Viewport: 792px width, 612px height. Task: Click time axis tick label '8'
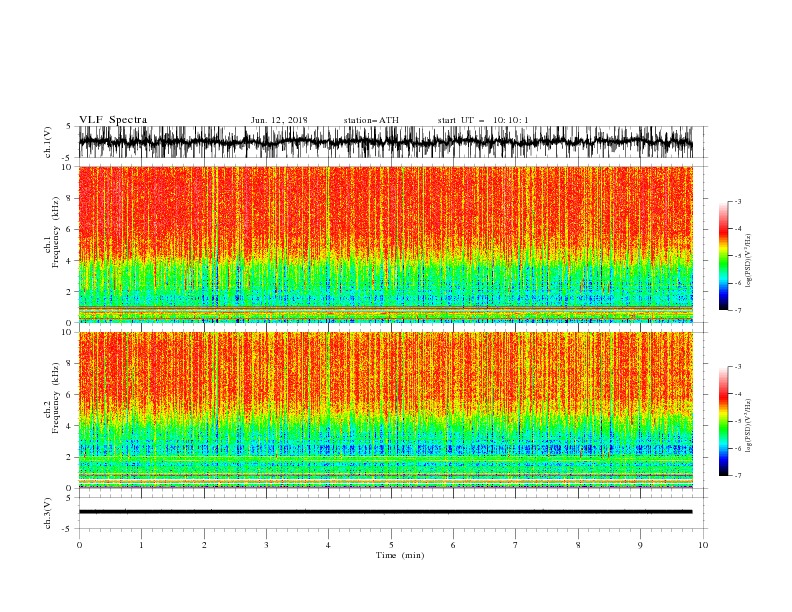[x=578, y=545]
